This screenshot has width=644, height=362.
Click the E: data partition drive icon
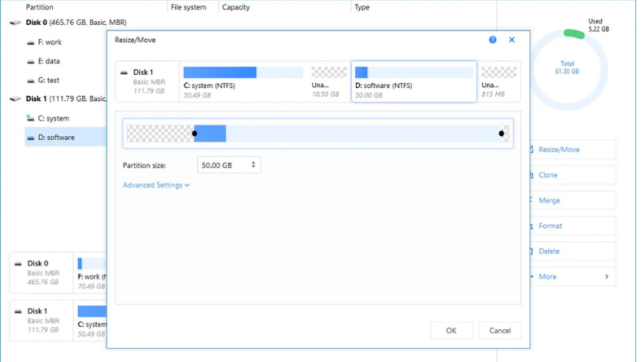coord(32,62)
